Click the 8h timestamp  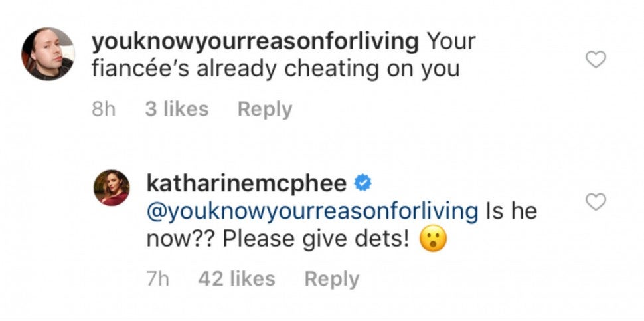click(103, 109)
